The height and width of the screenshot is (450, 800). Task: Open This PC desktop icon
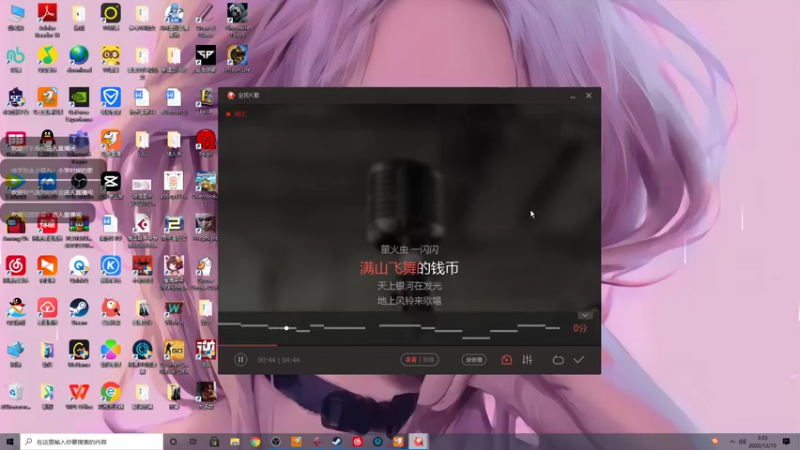click(x=16, y=18)
